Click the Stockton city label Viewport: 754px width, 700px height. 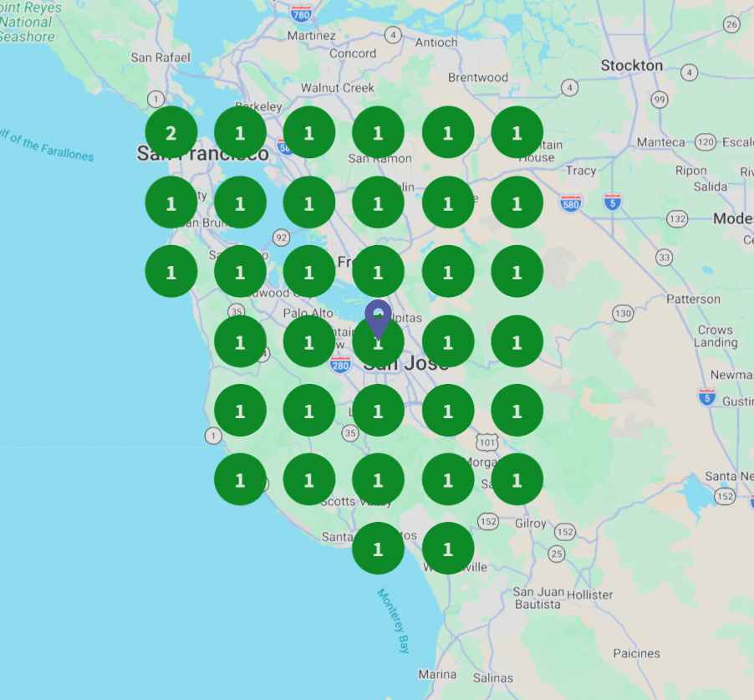tap(631, 65)
